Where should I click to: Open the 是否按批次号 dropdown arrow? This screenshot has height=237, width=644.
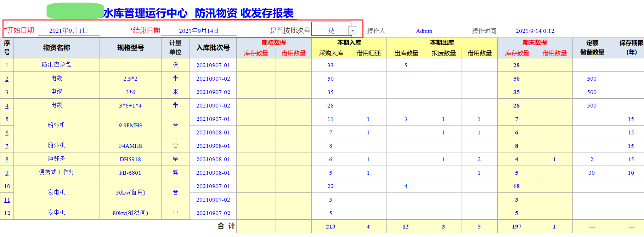coord(352,31)
